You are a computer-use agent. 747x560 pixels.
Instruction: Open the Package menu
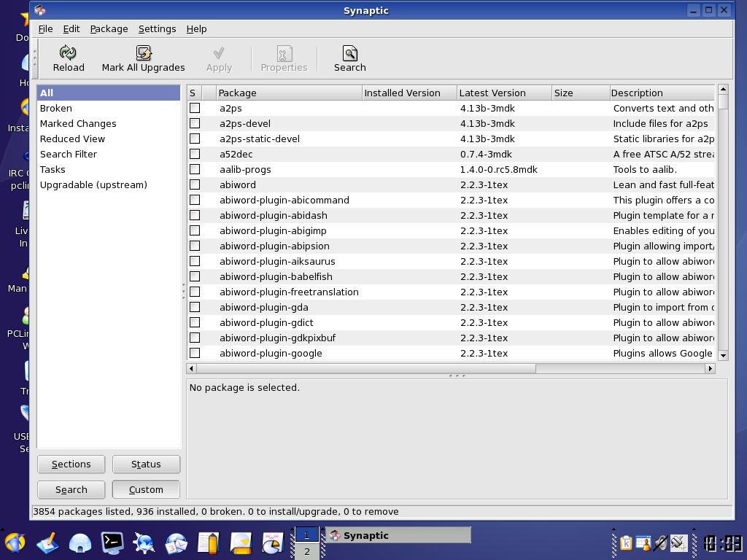pyautogui.click(x=109, y=28)
